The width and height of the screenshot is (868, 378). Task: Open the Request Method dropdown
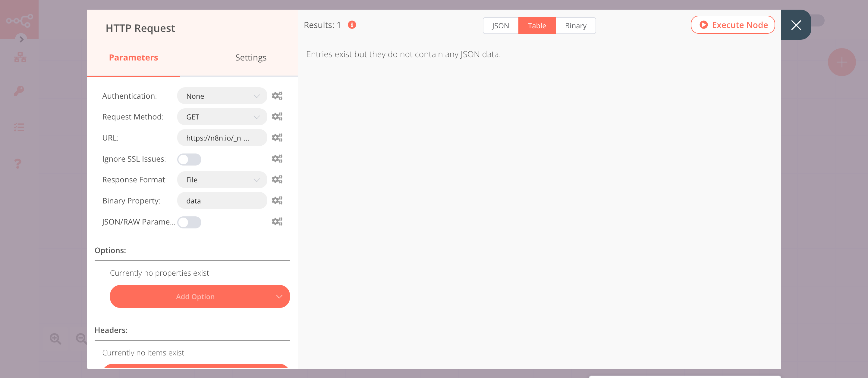click(x=222, y=117)
